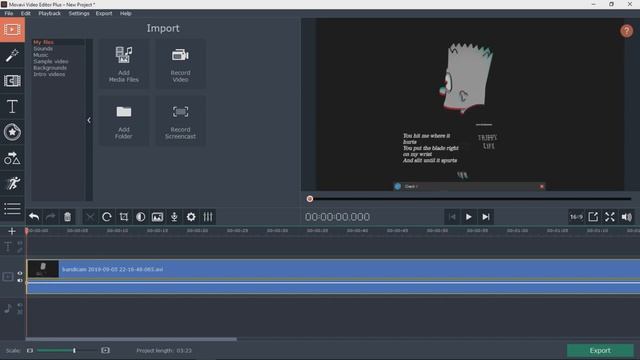Open the Export menu
The image size is (640, 360).
104,13
